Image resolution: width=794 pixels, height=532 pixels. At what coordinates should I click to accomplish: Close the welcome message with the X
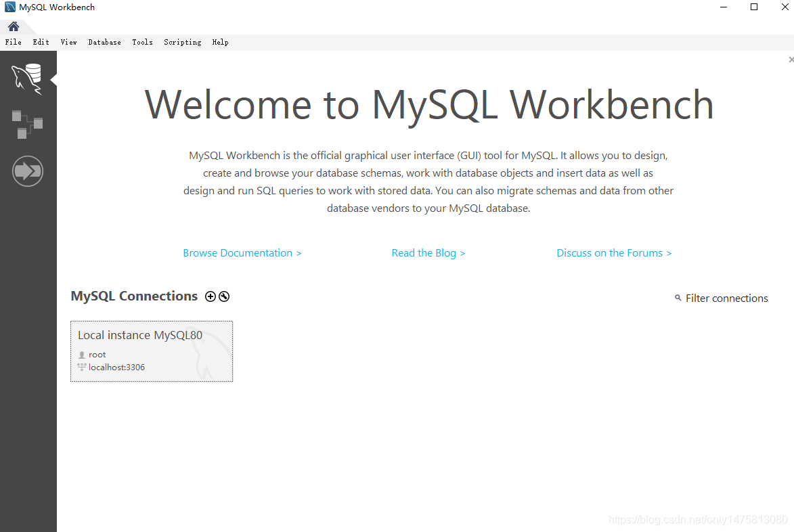click(x=791, y=60)
